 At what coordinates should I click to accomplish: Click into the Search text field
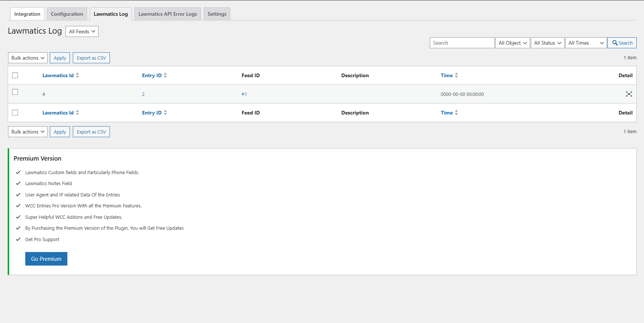coord(462,43)
